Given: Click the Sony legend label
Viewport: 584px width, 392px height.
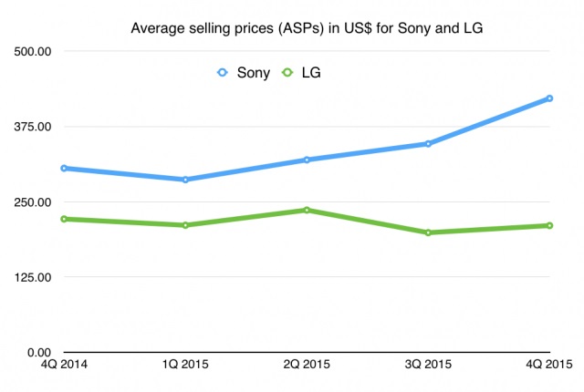Looking at the screenshot, I should (x=254, y=73).
